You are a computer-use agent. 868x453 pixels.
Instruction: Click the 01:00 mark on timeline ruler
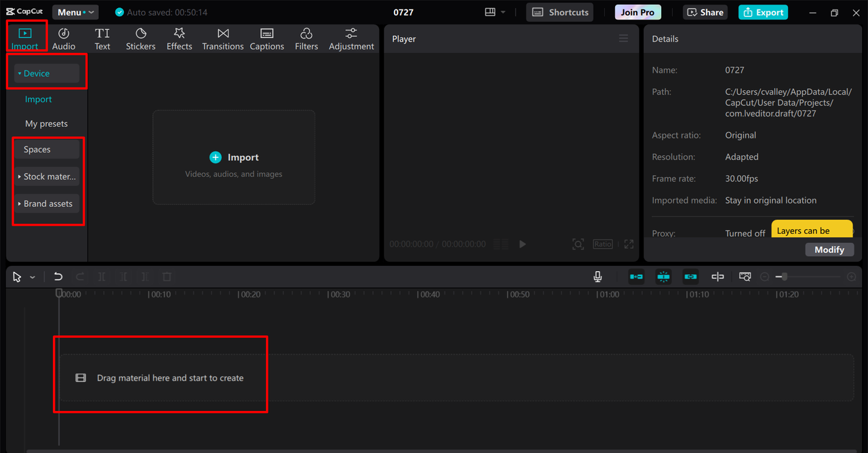(x=608, y=294)
